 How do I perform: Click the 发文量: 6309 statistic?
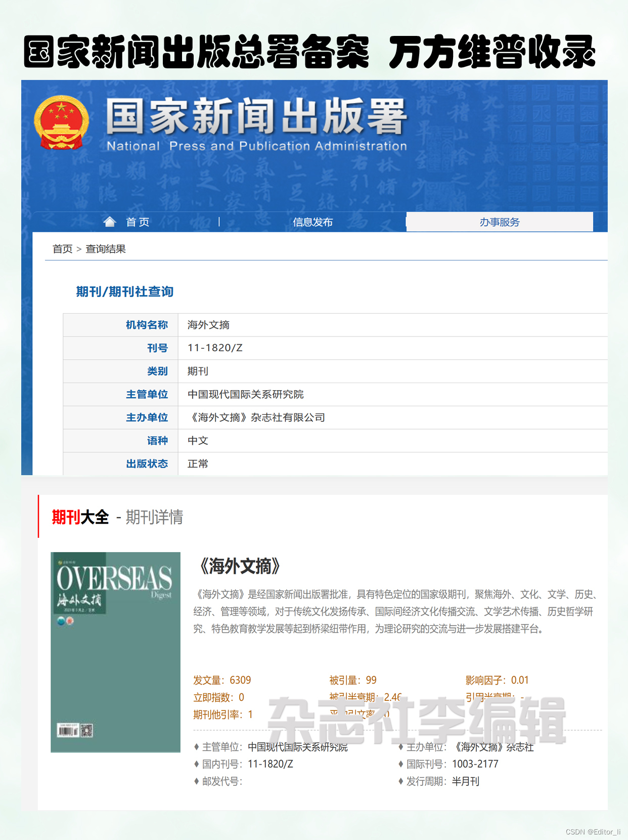[x=222, y=680]
